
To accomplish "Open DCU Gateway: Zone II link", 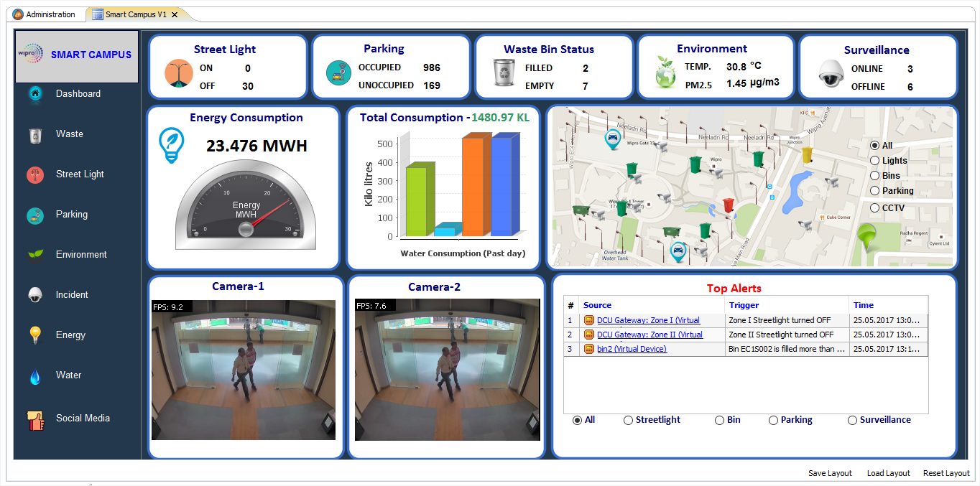I will click(x=650, y=335).
